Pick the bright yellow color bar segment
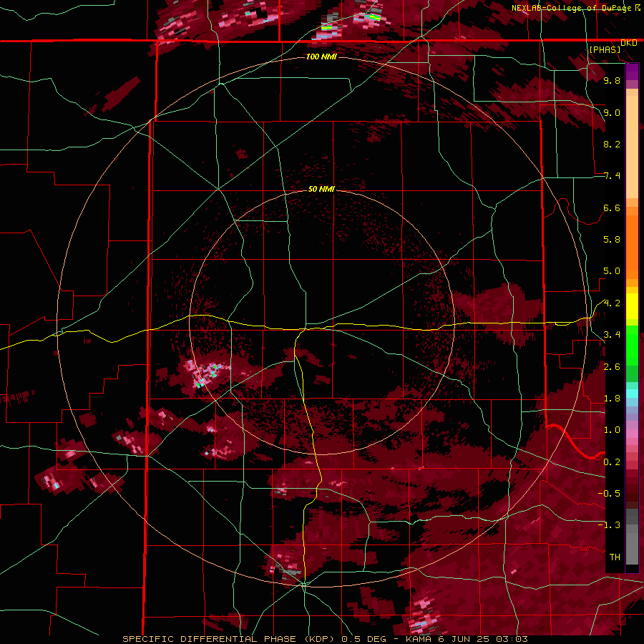The width and height of the screenshot is (644, 644). (632, 306)
